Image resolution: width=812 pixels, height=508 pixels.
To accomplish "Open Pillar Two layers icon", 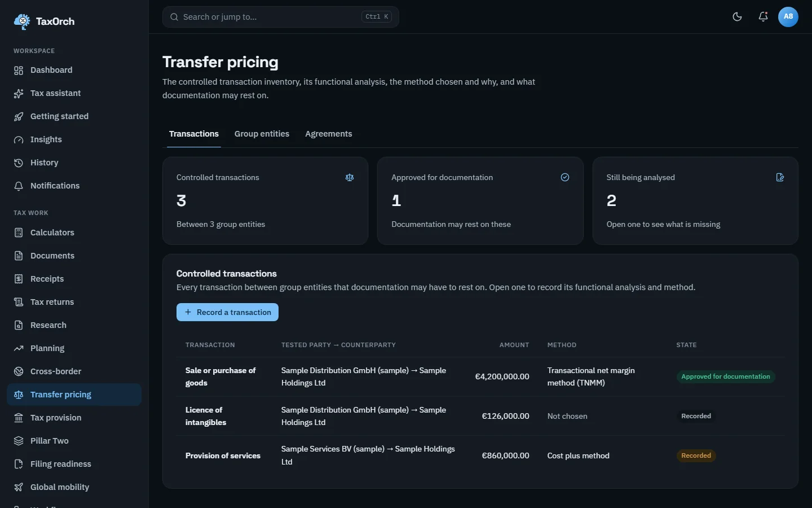I will [x=19, y=441].
